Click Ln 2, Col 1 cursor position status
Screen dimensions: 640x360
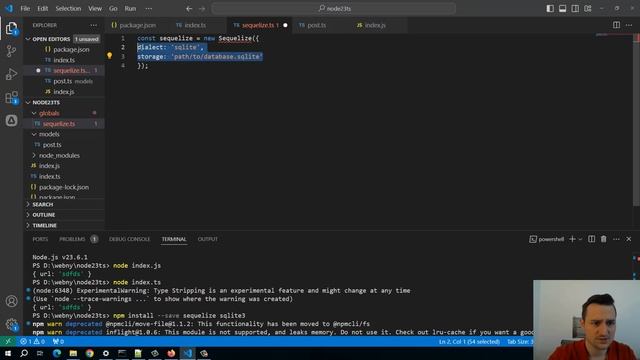click(x=469, y=342)
